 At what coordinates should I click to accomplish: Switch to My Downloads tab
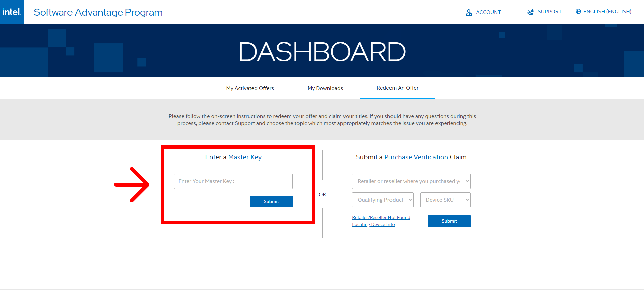click(x=325, y=88)
